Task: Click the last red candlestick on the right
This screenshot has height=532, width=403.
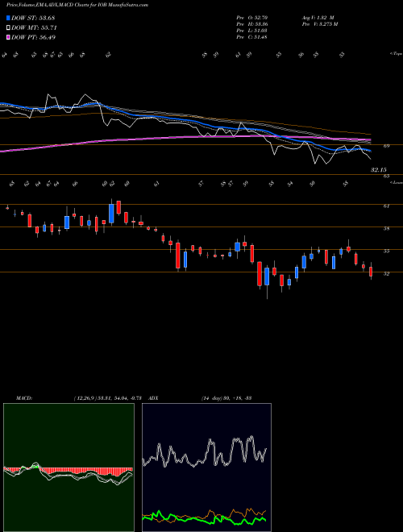Action: tap(371, 271)
